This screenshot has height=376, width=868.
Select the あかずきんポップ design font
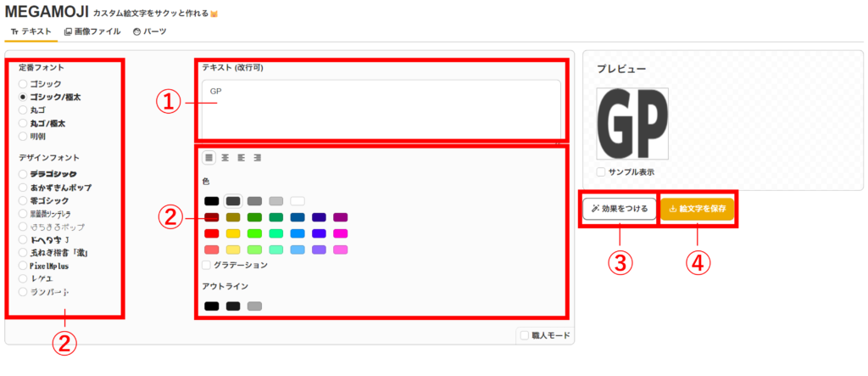pos(55,188)
